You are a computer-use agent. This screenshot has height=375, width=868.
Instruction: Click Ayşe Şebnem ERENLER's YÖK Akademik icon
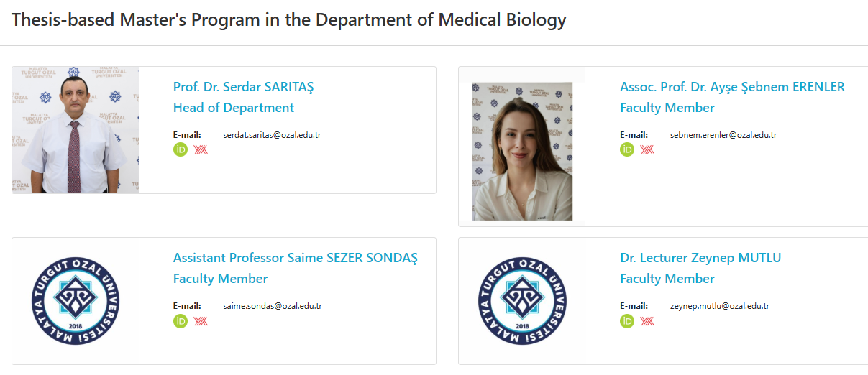(x=647, y=149)
